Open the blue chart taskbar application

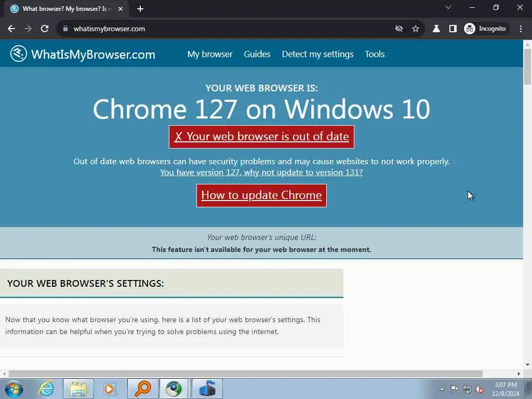click(x=207, y=389)
